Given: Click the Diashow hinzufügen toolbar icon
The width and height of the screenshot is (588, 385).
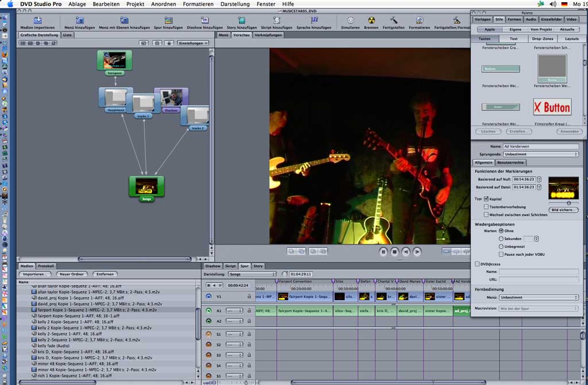Looking at the screenshot, I should [204, 21].
